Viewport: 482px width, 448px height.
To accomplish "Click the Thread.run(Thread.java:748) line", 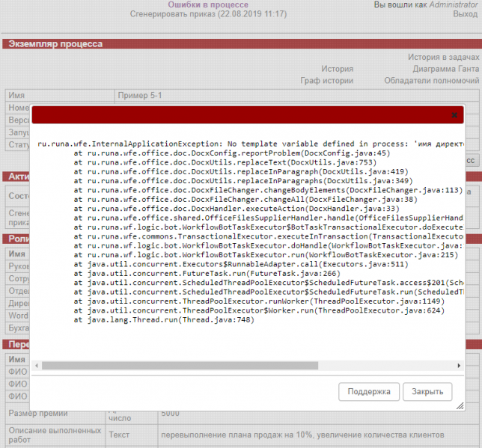I will point(164,320).
